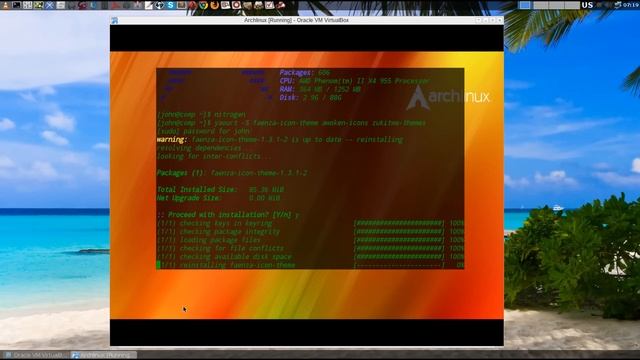Launch VLC from the top panel
This screenshot has width=640, height=360.
[5, 5]
